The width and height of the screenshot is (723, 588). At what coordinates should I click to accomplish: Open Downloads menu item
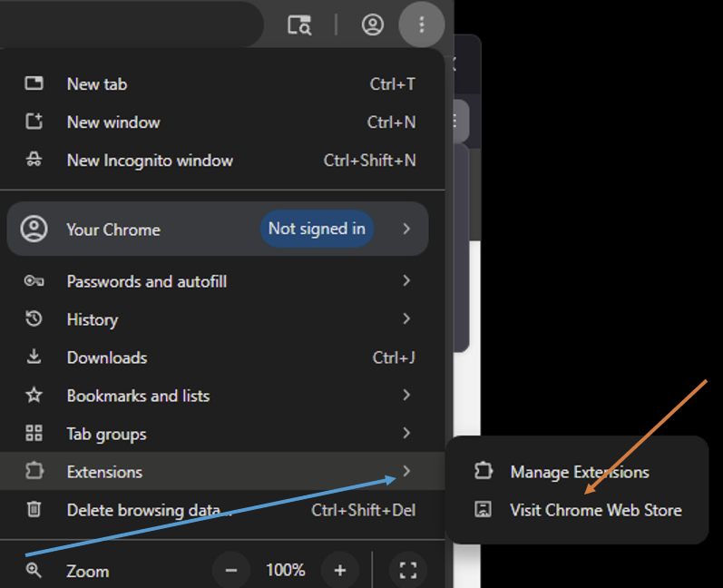pyautogui.click(x=222, y=358)
